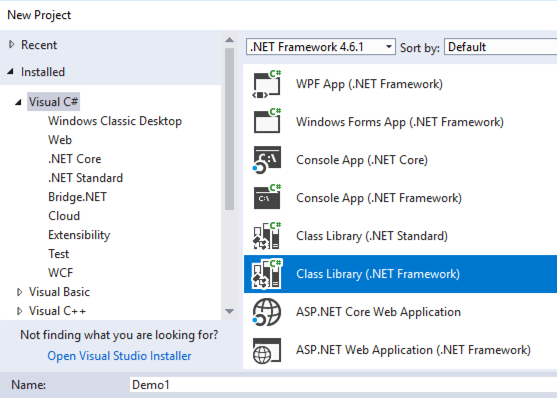Open Visual Studio Installer link

pos(119,356)
